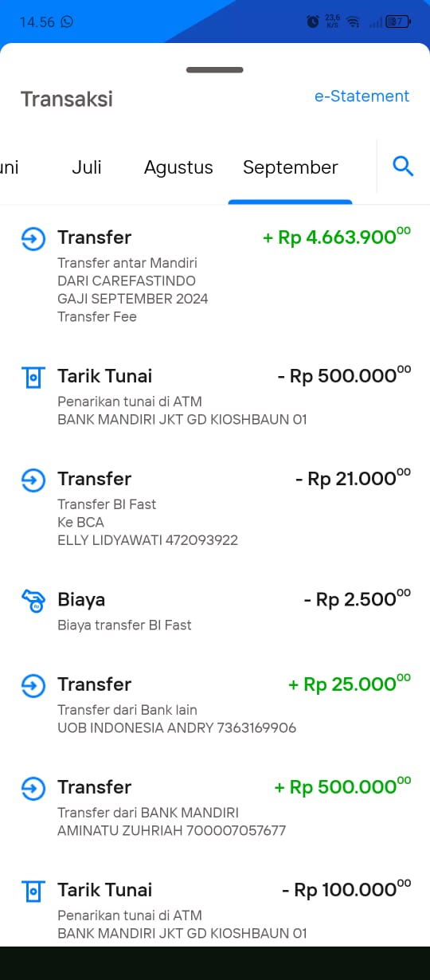The height and width of the screenshot is (980, 430).
Task: Tap battery indicator in status bar
Action: coord(397,22)
